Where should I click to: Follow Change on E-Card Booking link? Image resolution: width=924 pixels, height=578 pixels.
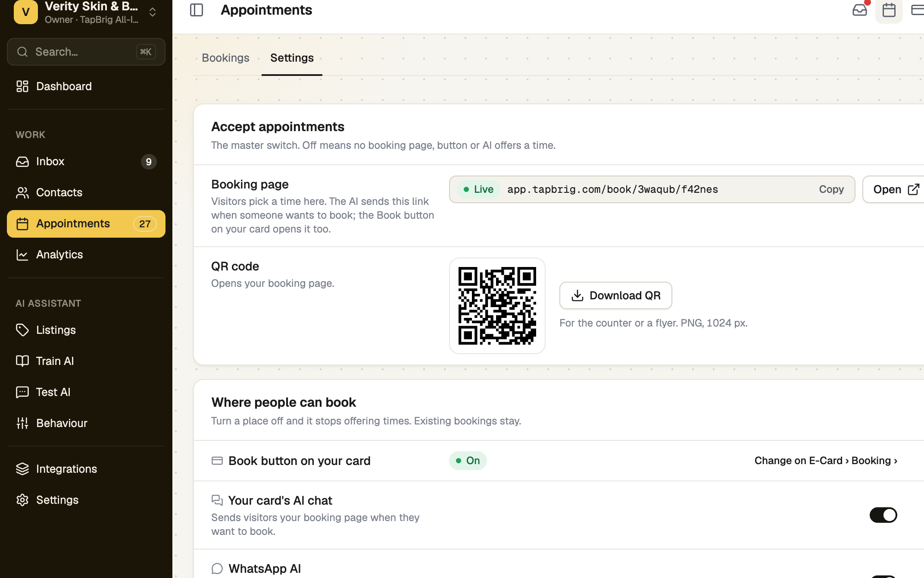coord(826,461)
